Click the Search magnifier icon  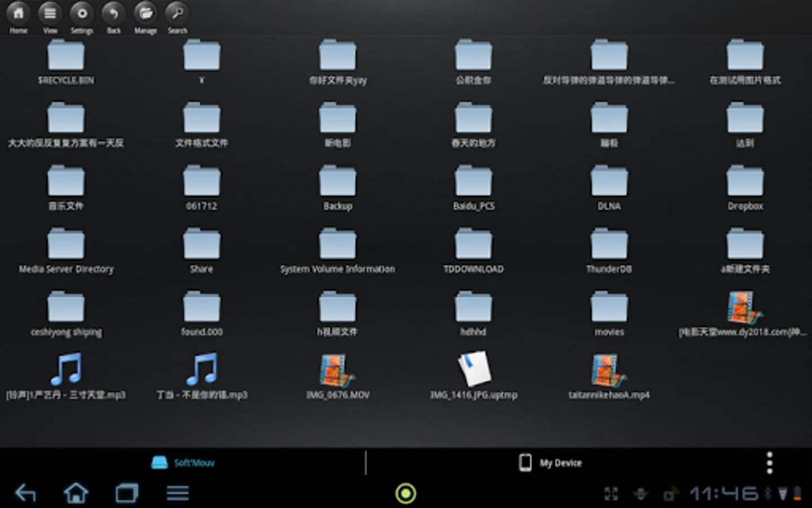click(x=177, y=15)
